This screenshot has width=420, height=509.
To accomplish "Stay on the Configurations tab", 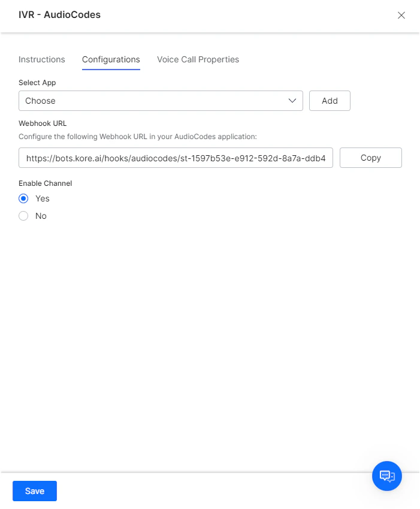I will 111,59.
